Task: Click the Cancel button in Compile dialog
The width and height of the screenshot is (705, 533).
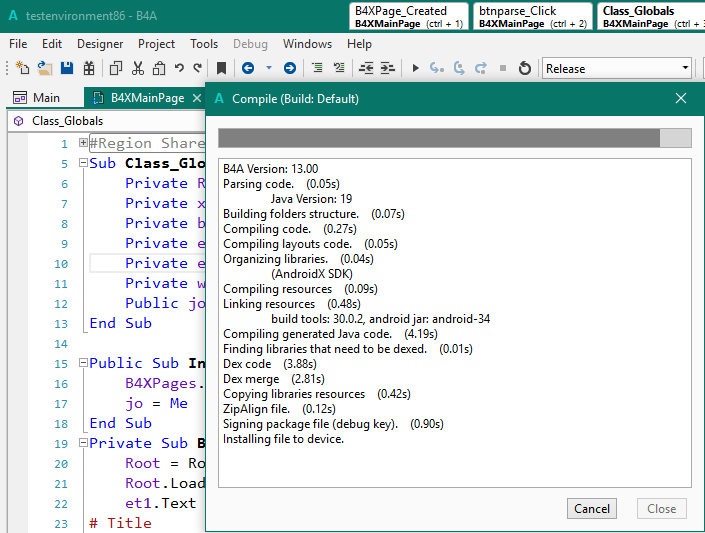Action: (x=591, y=508)
